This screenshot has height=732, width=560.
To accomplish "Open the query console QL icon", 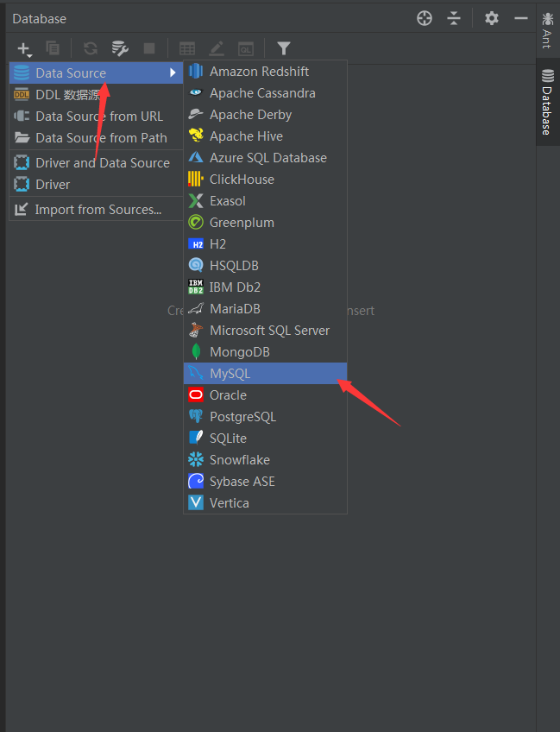I will pos(246,48).
